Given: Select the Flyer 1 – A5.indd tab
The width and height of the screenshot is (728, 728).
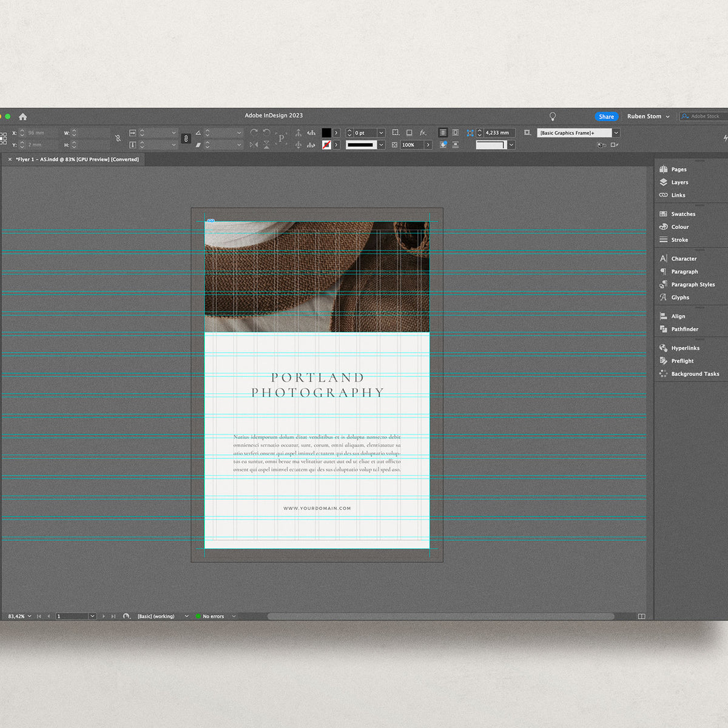Looking at the screenshot, I should [77, 160].
